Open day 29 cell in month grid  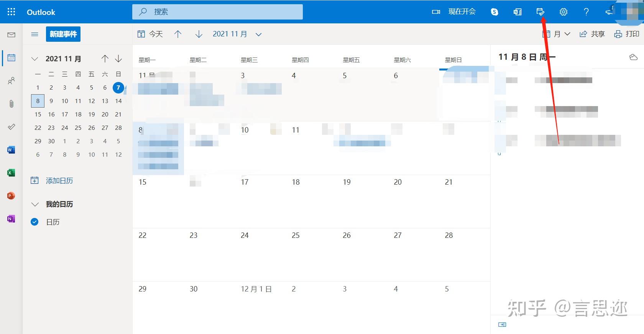158,308
